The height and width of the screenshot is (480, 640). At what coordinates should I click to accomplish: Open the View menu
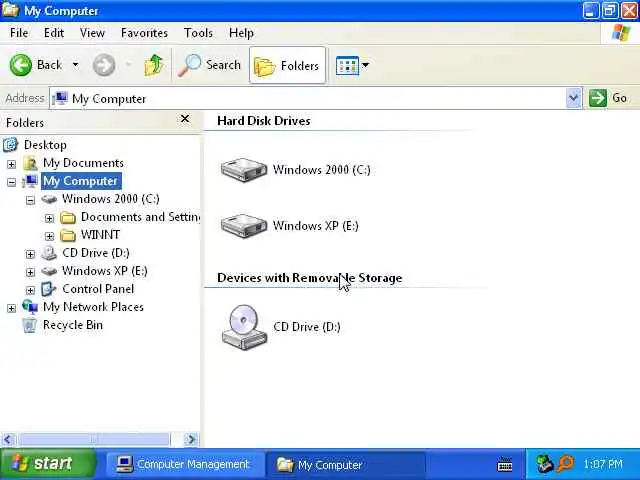tap(92, 33)
